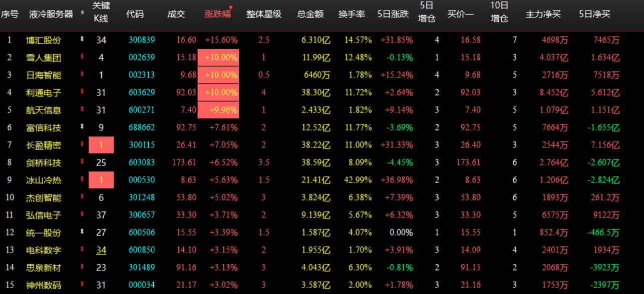Select stock name 博汇股份

(44, 40)
